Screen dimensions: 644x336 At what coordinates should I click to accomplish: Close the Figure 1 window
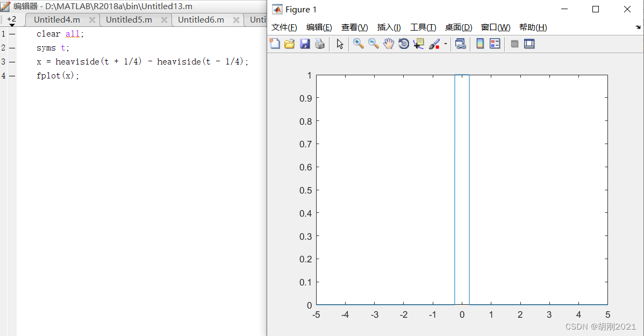click(627, 9)
